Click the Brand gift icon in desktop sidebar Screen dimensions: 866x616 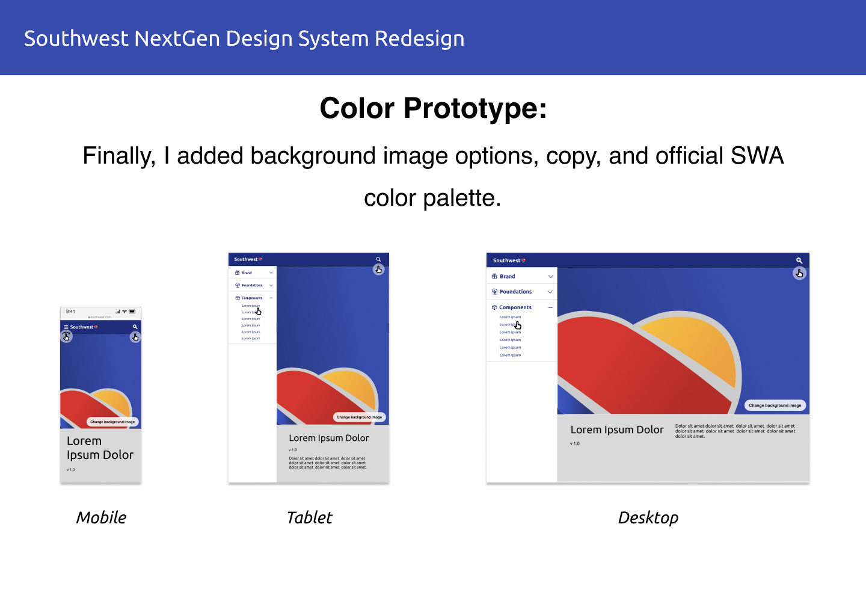(x=494, y=276)
